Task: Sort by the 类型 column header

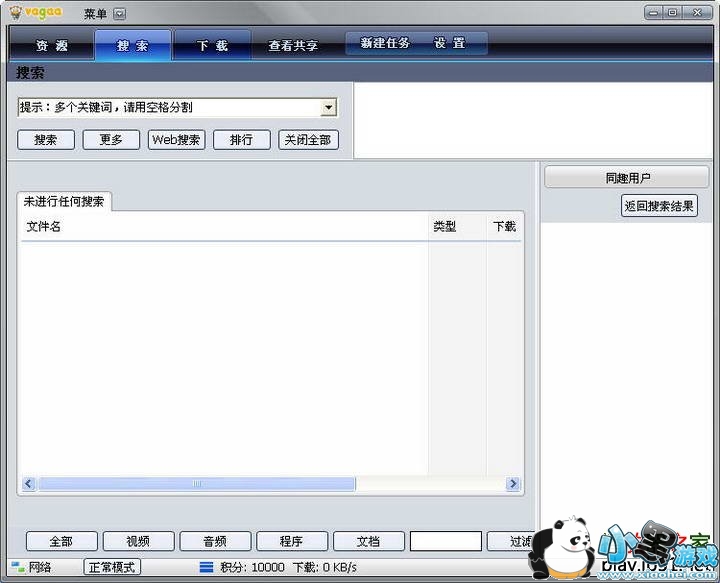Action: [457, 226]
